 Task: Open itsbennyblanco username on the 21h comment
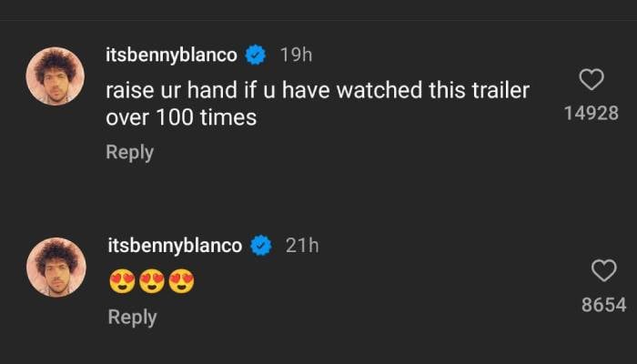point(175,246)
